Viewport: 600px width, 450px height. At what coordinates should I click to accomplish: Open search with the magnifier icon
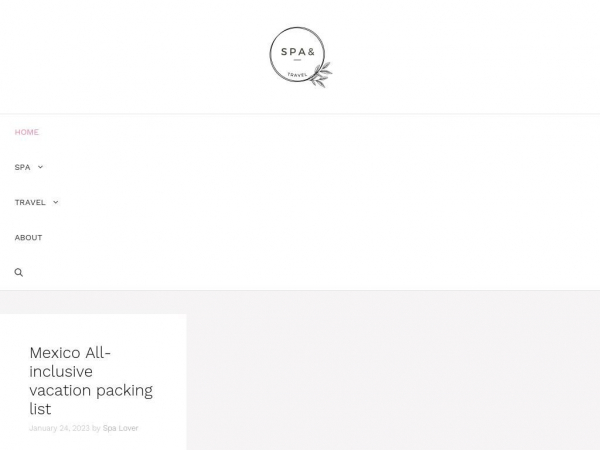pos(19,272)
